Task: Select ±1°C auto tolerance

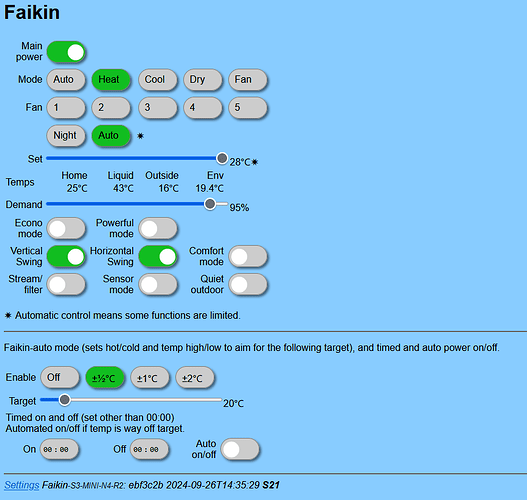Action: [x=150, y=377]
